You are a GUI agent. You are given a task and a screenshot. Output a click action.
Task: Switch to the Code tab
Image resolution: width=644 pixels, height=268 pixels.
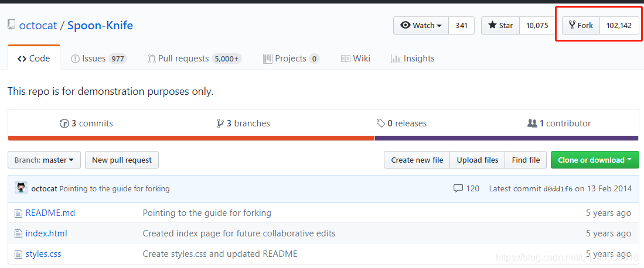tap(33, 59)
